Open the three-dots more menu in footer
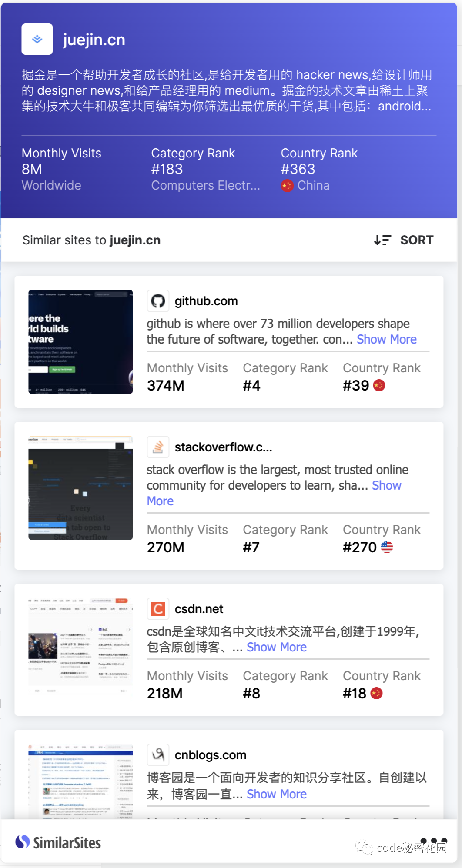The height and width of the screenshot is (868, 462). [x=434, y=841]
